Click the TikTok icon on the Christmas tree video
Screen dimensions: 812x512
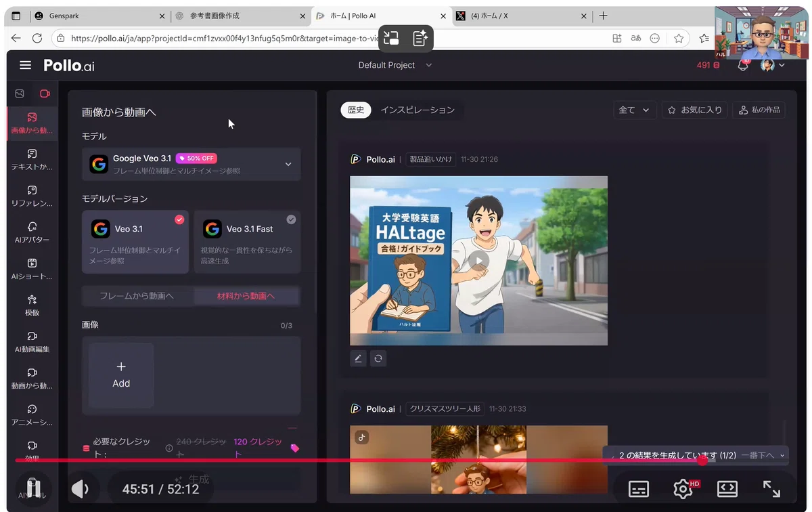coord(362,438)
